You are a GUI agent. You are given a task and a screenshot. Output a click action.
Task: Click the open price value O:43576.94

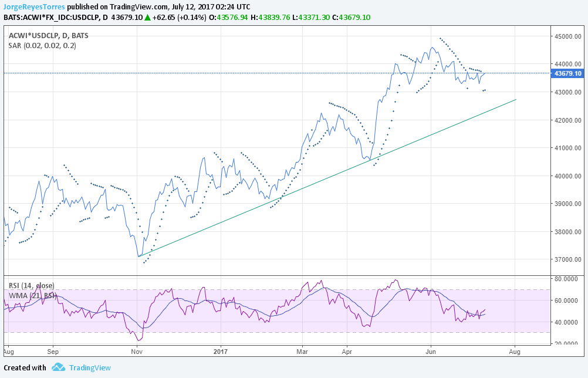click(228, 17)
